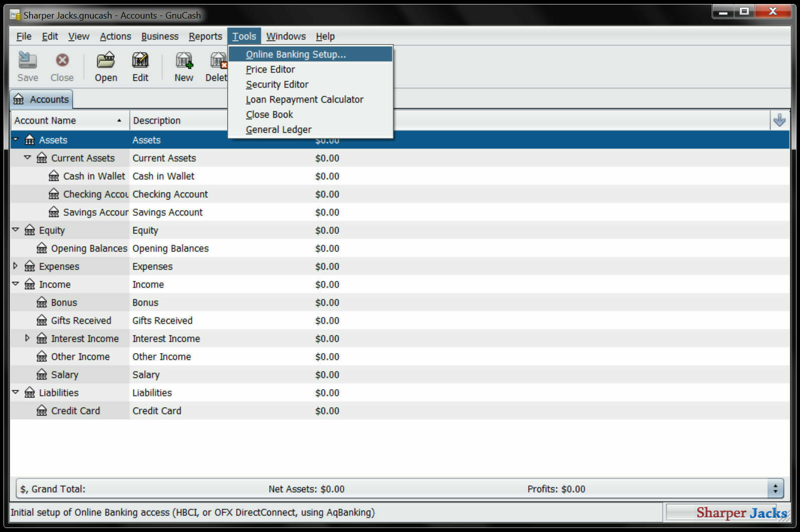Image resolution: width=800 pixels, height=532 pixels.
Task: Click the bank icon beside Equity
Action: coord(30,230)
